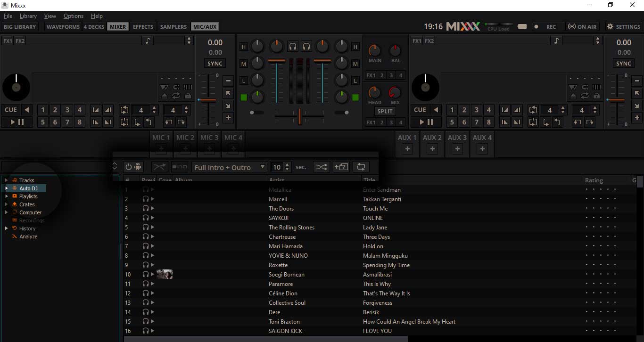Open the Full Intro + Outro dropdown
Viewport: 644px width, 342px height.
click(229, 167)
